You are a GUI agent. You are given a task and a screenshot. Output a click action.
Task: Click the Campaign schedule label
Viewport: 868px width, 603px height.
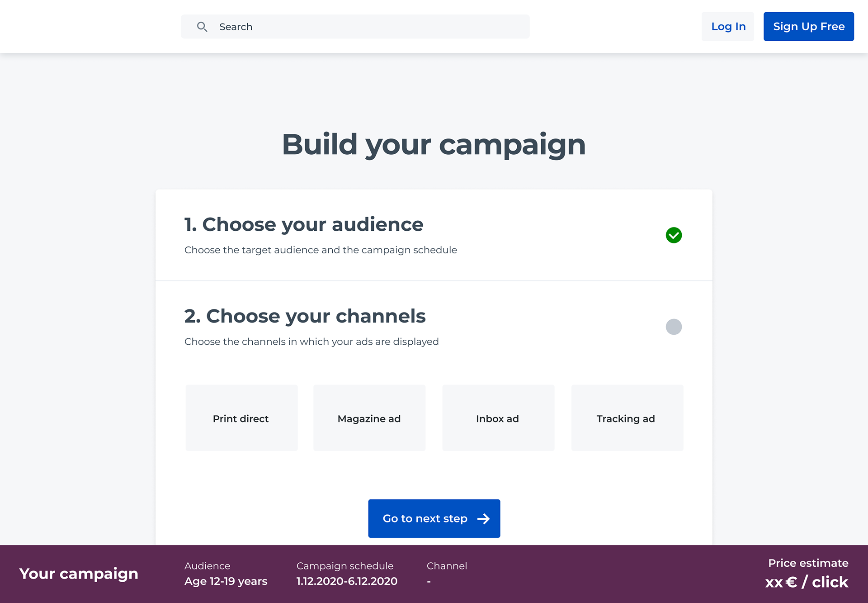click(345, 566)
